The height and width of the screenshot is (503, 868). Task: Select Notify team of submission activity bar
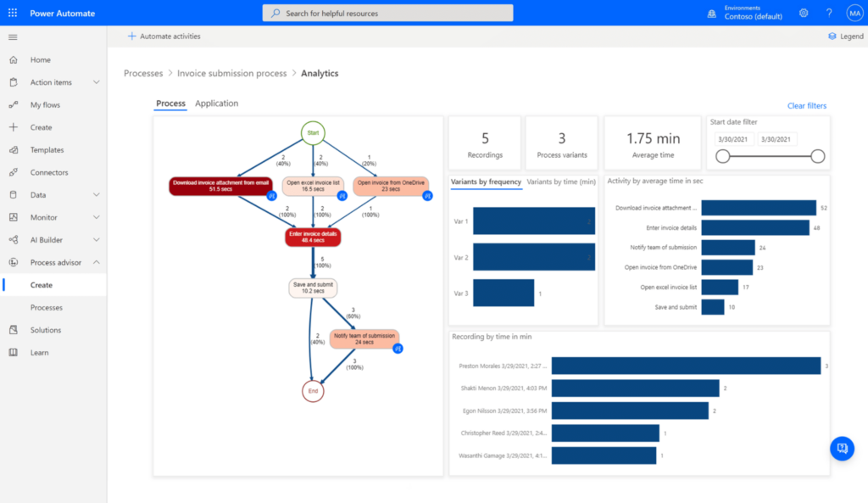click(x=728, y=248)
